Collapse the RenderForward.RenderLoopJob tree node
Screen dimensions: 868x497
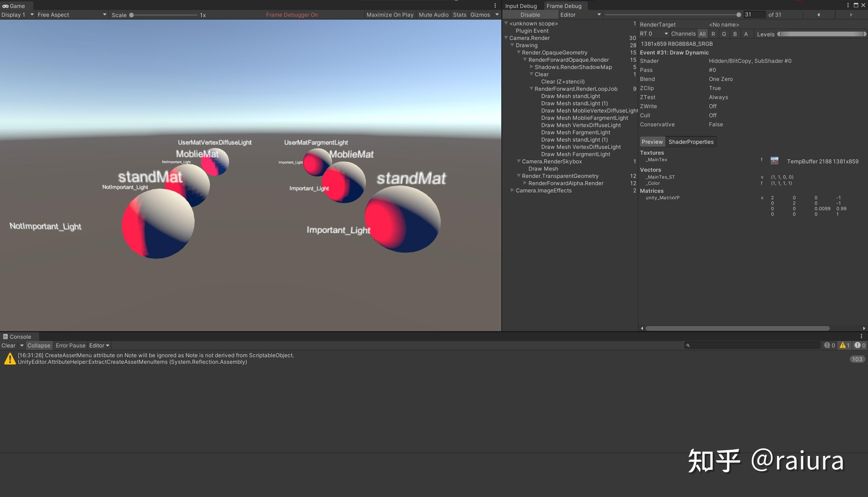(531, 89)
